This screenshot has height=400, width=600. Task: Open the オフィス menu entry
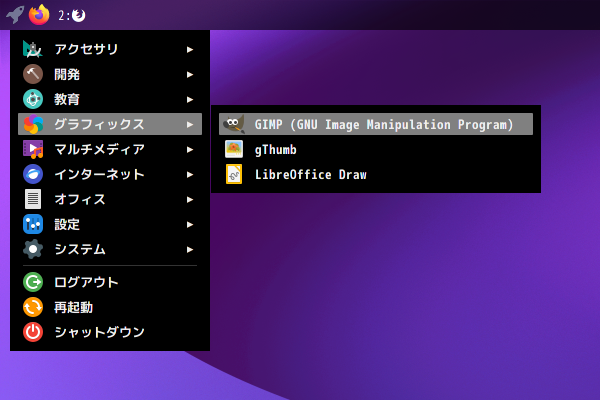[110, 199]
